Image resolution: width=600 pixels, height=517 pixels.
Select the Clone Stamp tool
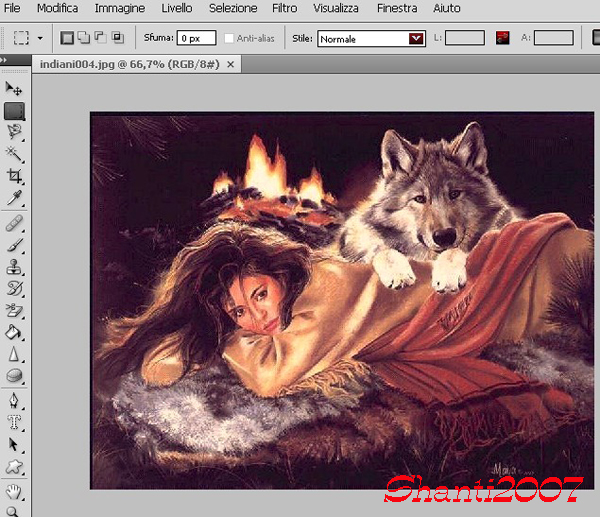coord(14,267)
